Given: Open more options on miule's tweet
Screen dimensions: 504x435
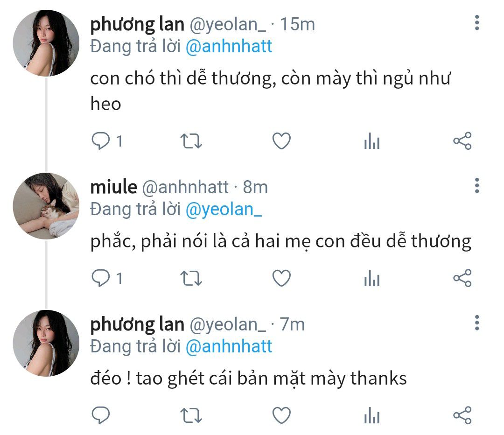Looking at the screenshot, I should point(477,185).
